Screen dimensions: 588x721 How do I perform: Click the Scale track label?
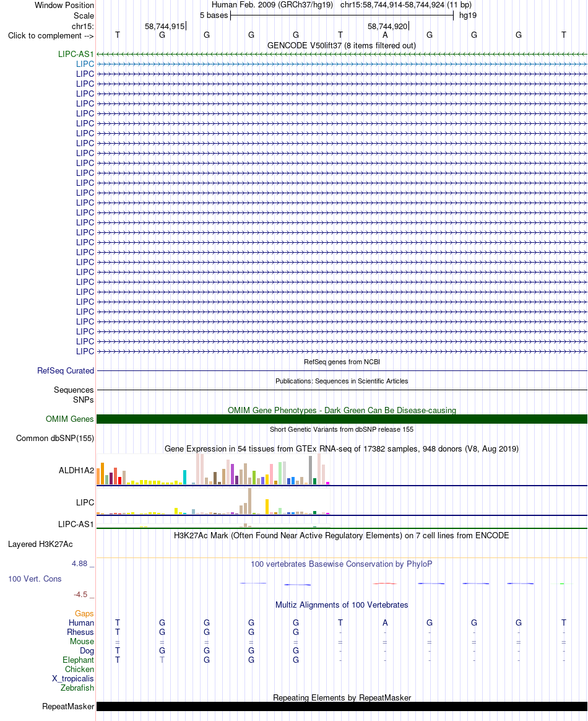pos(84,15)
